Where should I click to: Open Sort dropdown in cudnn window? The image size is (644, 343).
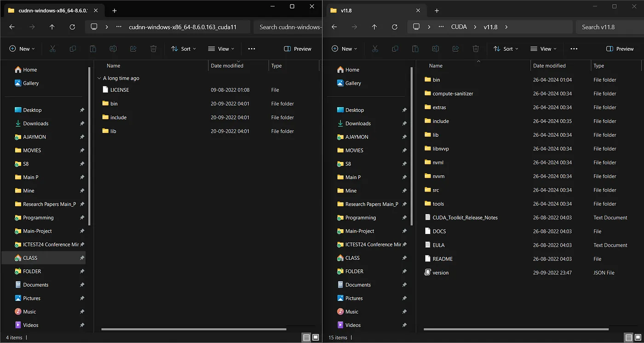[183, 49]
